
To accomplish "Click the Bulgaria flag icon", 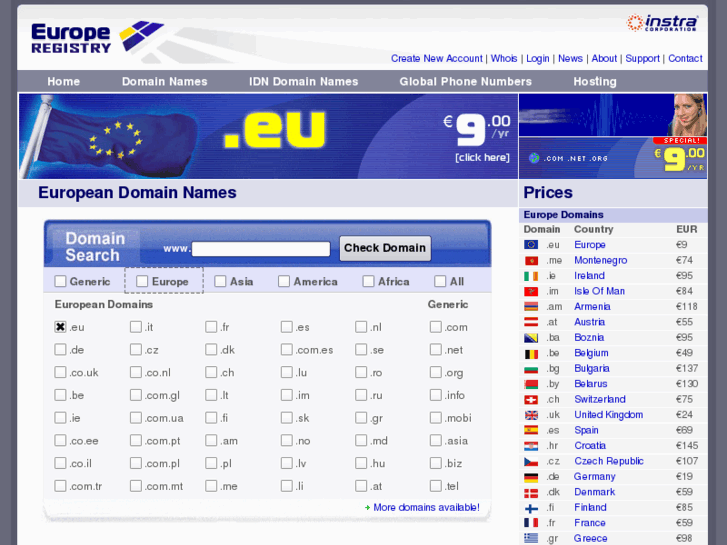I will click(531, 369).
